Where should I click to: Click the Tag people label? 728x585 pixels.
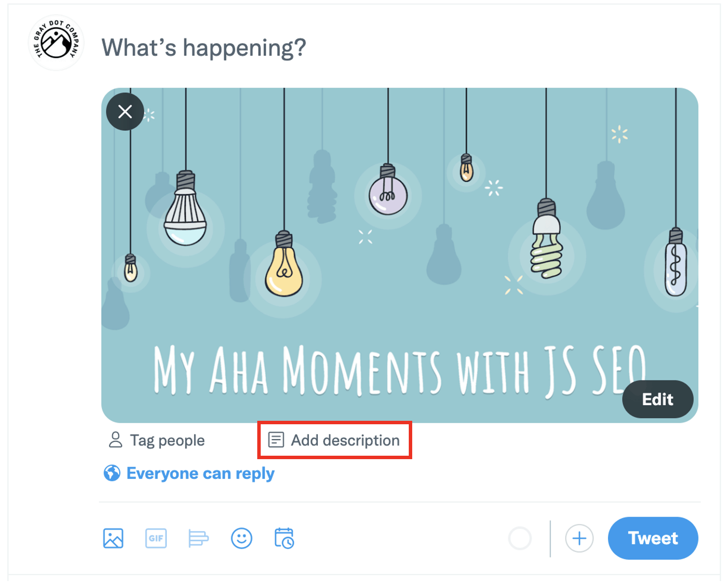167,440
